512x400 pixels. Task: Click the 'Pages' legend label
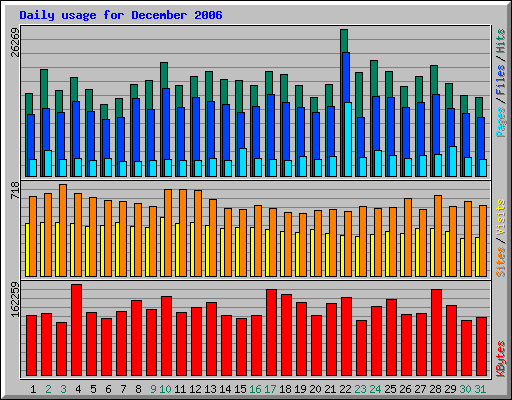pyautogui.click(x=501, y=122)
